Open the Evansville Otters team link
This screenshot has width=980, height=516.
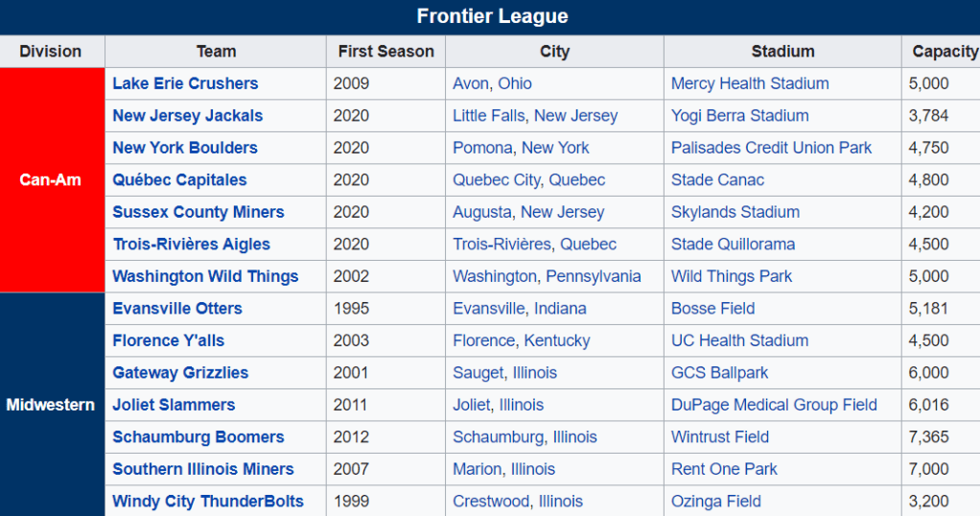177,309
